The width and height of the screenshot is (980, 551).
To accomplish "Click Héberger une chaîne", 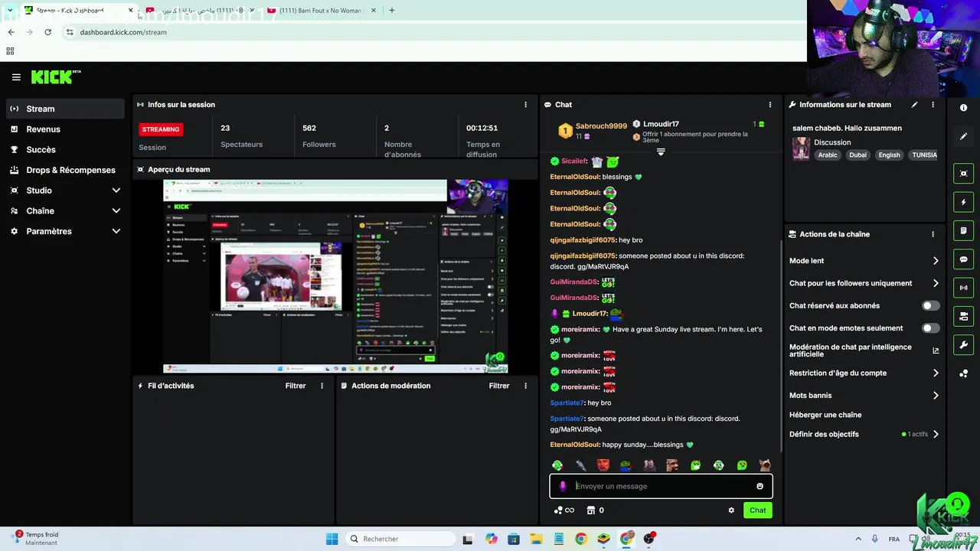I will click(825, 415).
